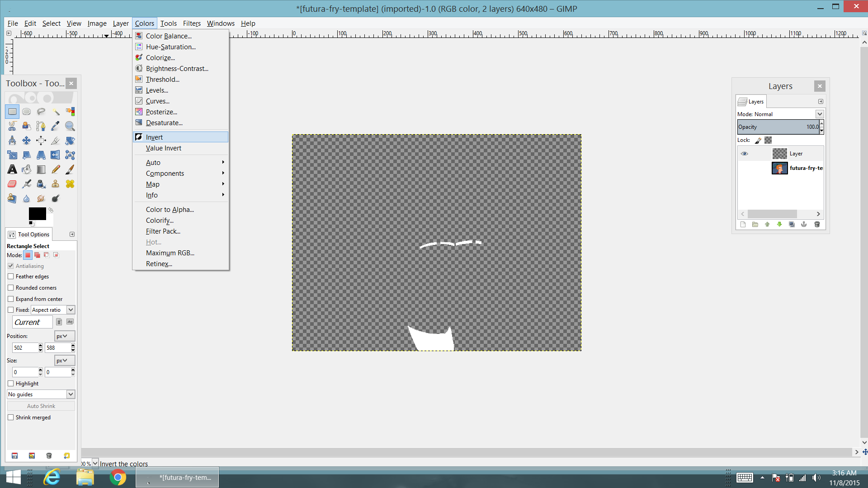Expand the Info submenu

pyautogui.click(x=181, y=195)
